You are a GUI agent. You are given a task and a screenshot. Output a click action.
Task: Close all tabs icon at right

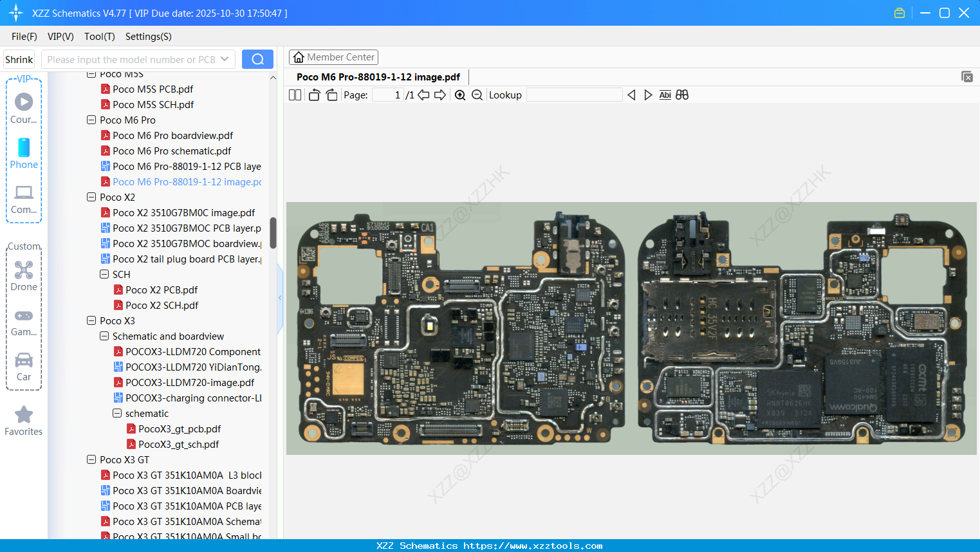(x=967, y=77)
